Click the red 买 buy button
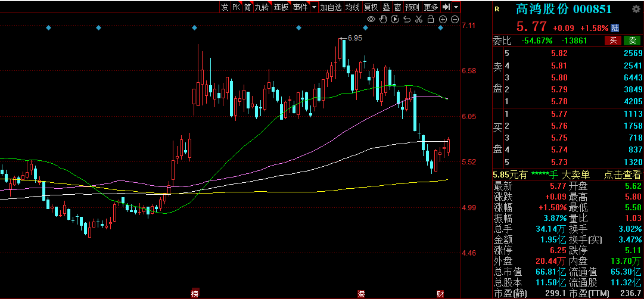Image resolution: width=644 pixels, height=299 pixels. coord(613,41)
